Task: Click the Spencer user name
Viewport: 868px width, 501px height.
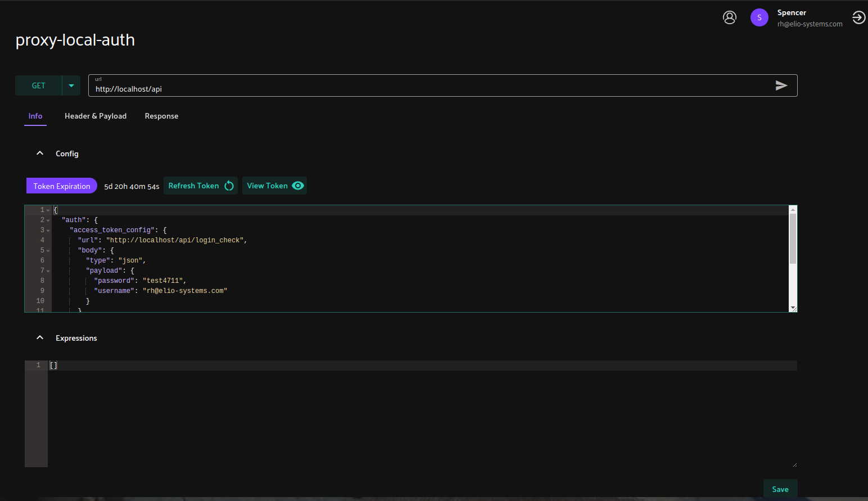Action: (x=792, y=12)
